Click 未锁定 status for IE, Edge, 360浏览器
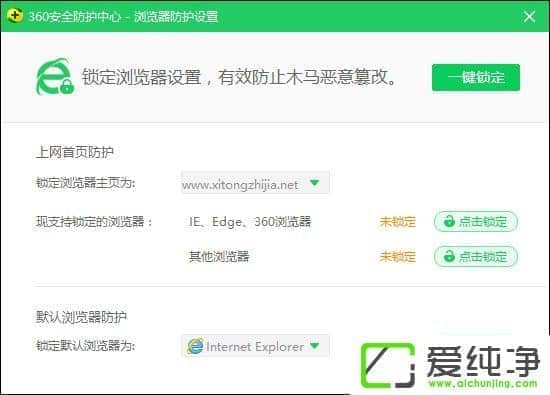550x395 pixels. [397, 222]
